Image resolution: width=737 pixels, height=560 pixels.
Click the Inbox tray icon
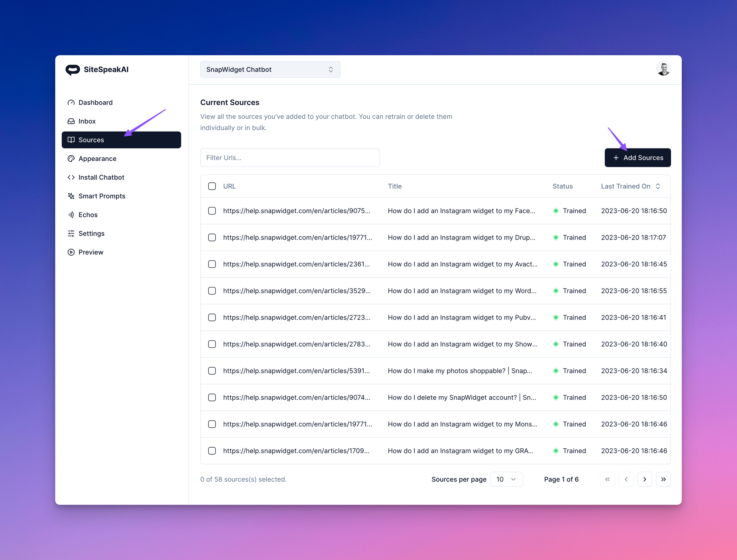coord(71,121)
